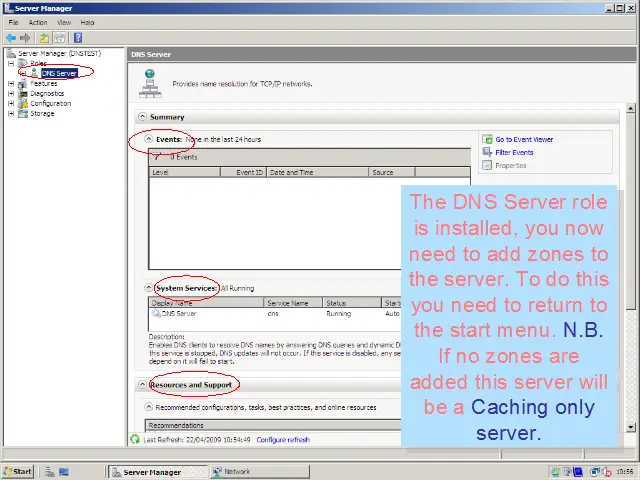Click the Server Manager taskbar button
Screen dimensions: 640x480
tap(157, 472)
